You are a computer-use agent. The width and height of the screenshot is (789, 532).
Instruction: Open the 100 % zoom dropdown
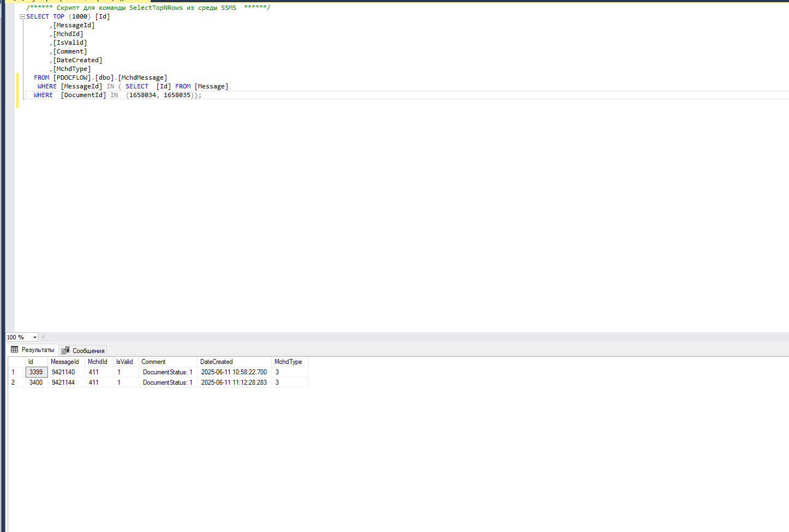[x=34, y=337]
